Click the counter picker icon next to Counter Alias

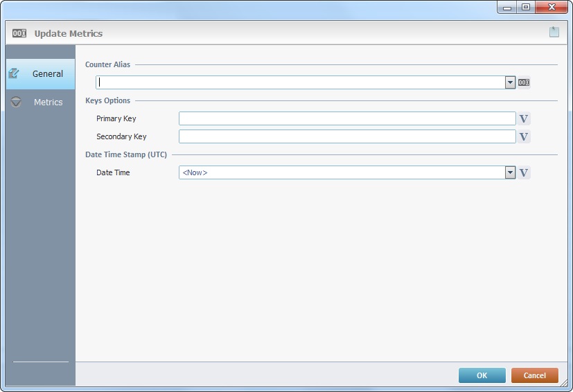click(524, 82)
